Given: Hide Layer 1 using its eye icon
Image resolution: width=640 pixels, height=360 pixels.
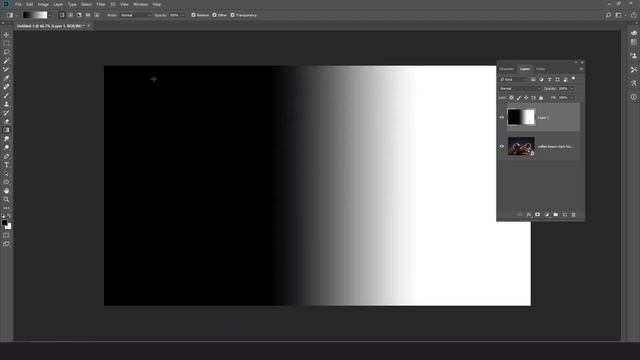Looking at the screenshot, I should [x=502, y=118].
